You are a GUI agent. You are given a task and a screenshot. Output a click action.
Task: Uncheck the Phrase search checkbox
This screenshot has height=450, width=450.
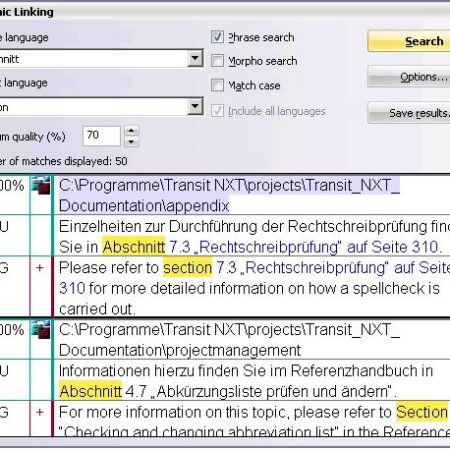point(217,37)
